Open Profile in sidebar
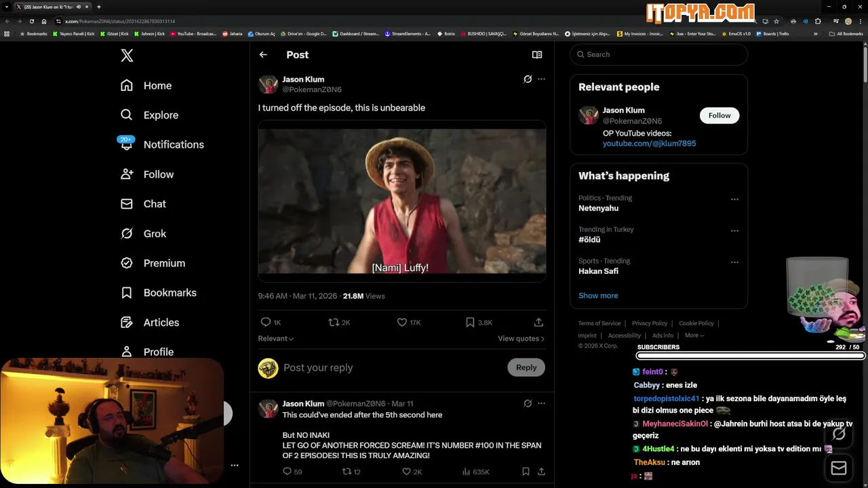This screenshot has width=868, height=488. pos(147,352)
